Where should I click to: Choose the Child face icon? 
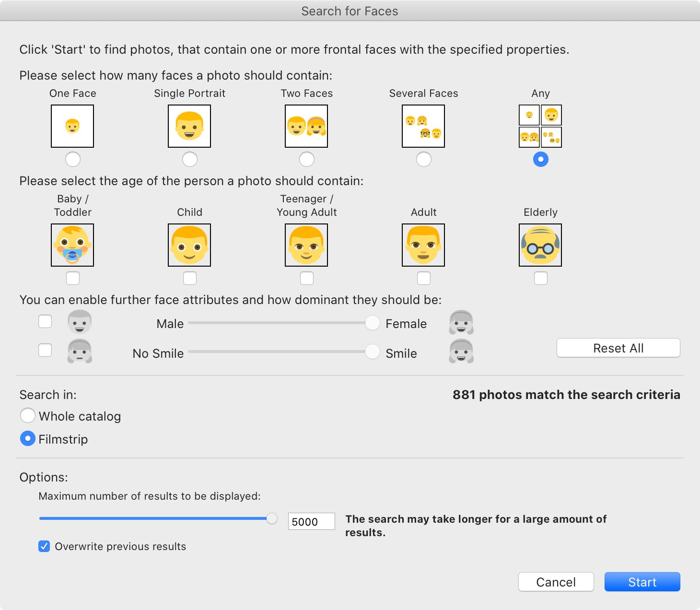189,245
